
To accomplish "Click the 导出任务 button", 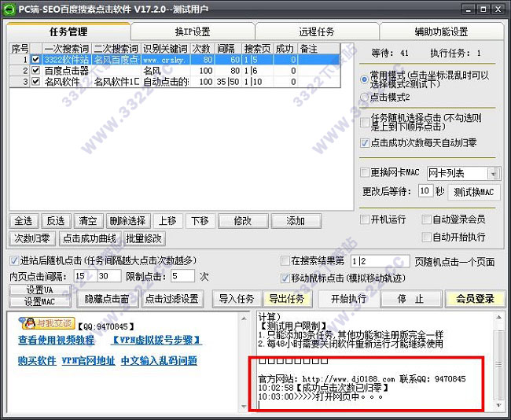I will click(287, 299).
